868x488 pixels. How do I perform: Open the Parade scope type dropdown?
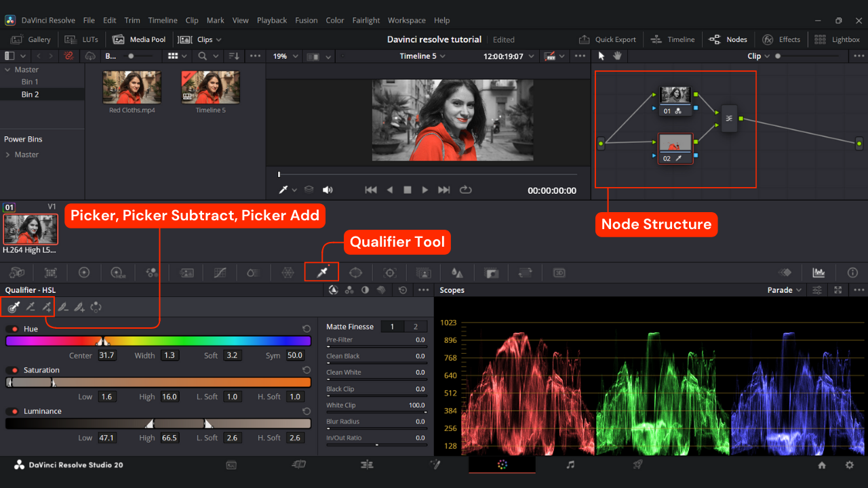coord(784,290)
